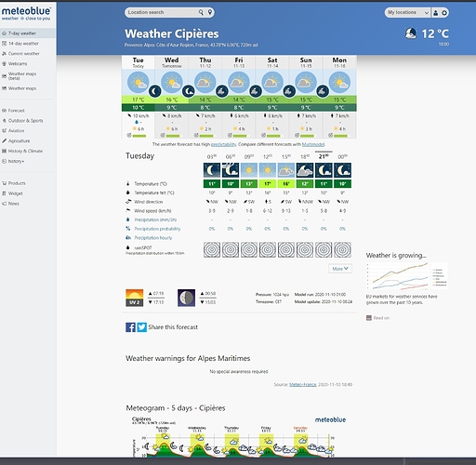Click the Meteogram 5 days chart
476x465 pixels.
[x=239, y=436]
